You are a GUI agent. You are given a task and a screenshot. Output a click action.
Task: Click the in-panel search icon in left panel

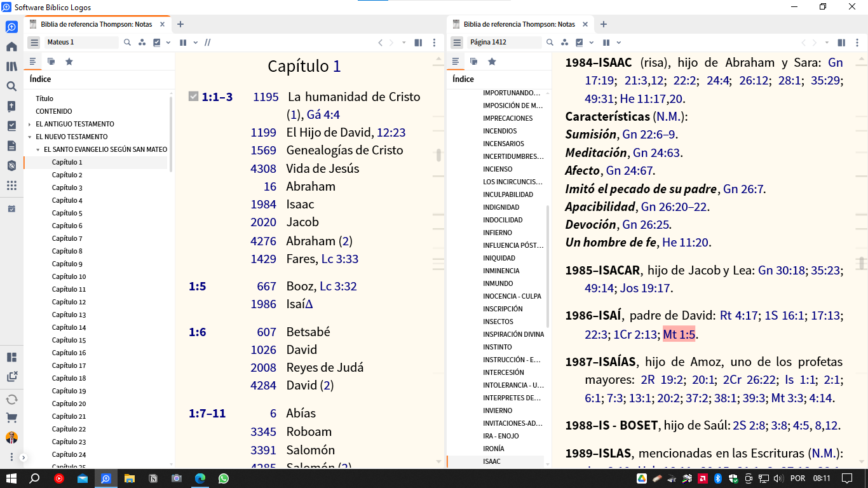pos(127,43)
